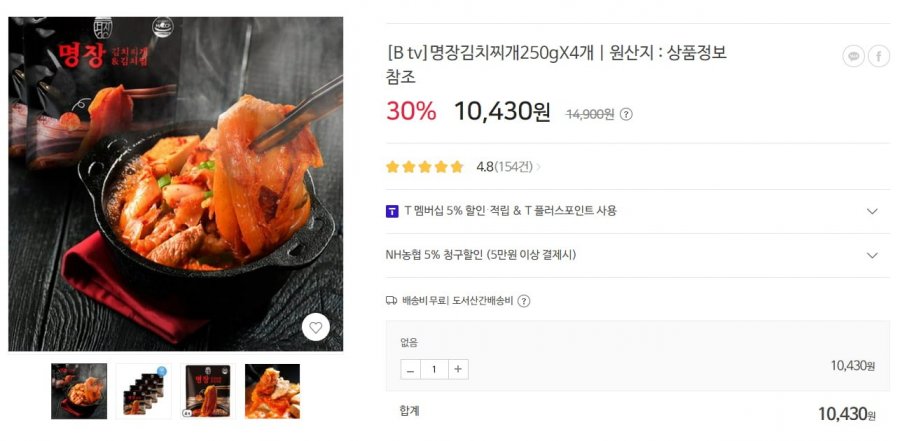Open shipping fee help question mark icon
This screenshot has height=441, width=900.
point(524,300)
